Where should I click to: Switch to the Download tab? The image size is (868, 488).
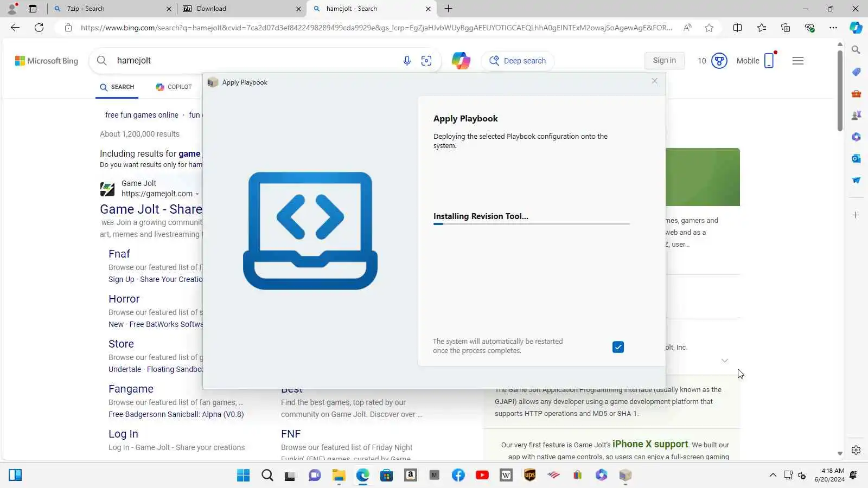[241, 9]
